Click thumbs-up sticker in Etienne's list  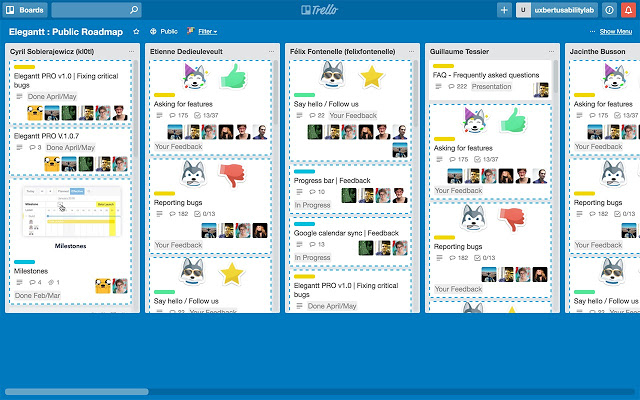click(x=233, y=76)
